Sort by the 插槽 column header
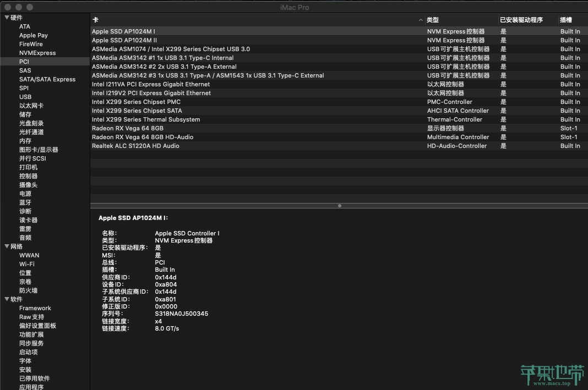This screenshot has height=390, width=588. coord(566,20)
